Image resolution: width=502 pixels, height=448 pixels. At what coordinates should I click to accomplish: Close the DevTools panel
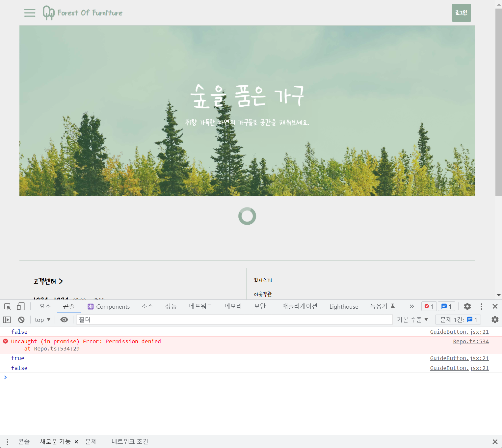pyautogui.click(x=495, y=306)
